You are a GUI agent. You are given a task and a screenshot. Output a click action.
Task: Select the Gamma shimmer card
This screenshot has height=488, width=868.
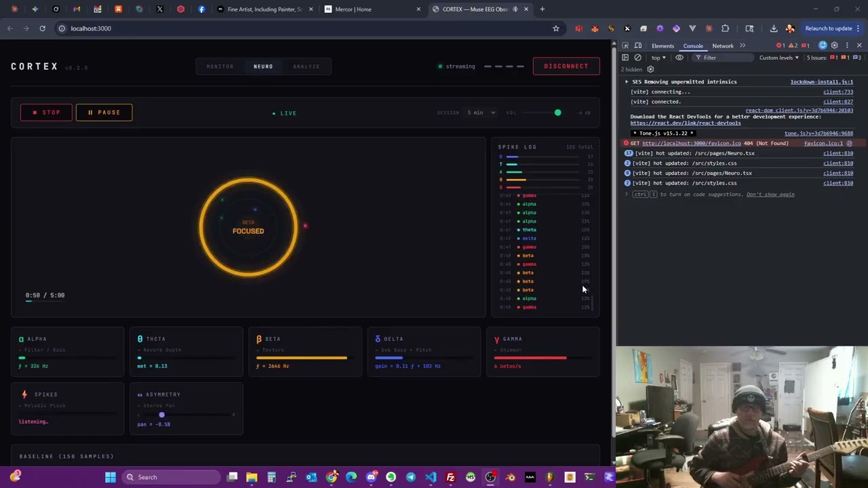[542, 352]
